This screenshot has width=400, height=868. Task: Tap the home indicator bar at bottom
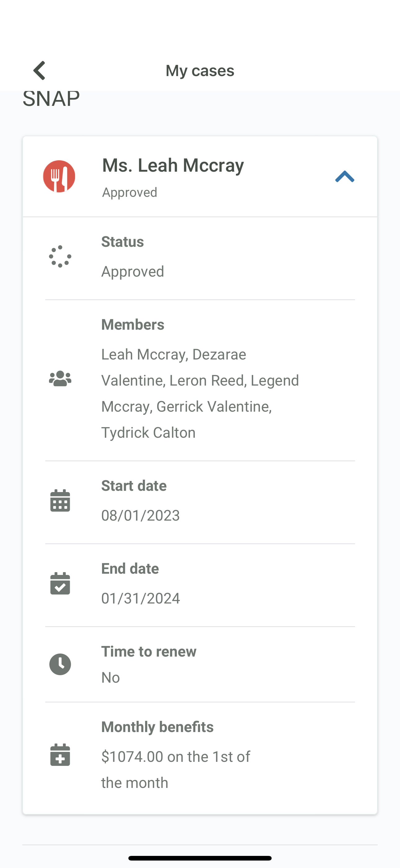[200, 858]
